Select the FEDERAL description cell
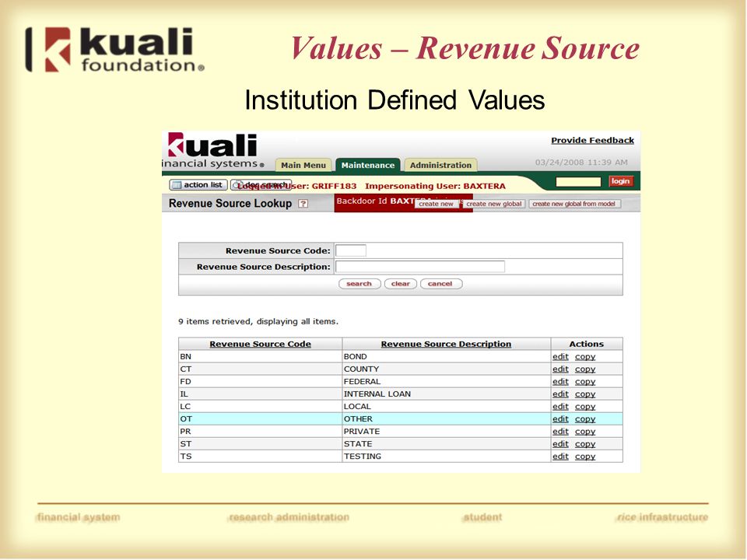 447,381
